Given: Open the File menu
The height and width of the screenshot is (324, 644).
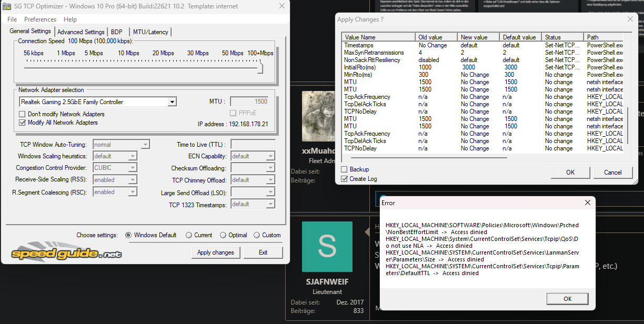Looking at the screenshot, I should pyautogui.click(x=12, y=19).
